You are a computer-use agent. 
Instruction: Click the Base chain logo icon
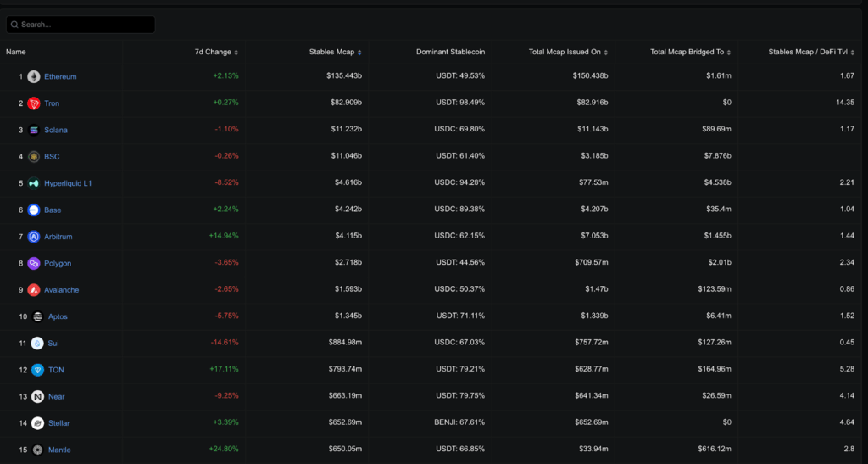click(34, 210)
